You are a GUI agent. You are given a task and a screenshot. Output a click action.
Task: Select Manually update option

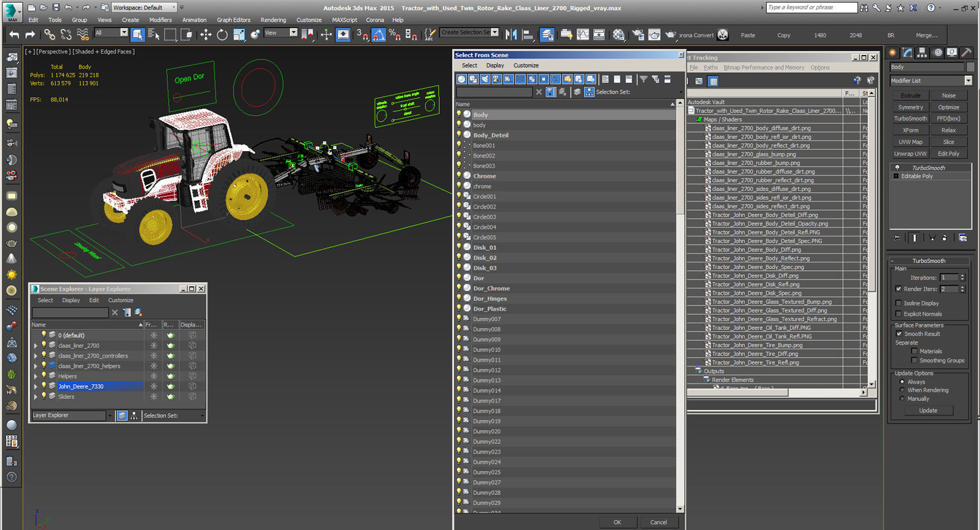(902, 399)
